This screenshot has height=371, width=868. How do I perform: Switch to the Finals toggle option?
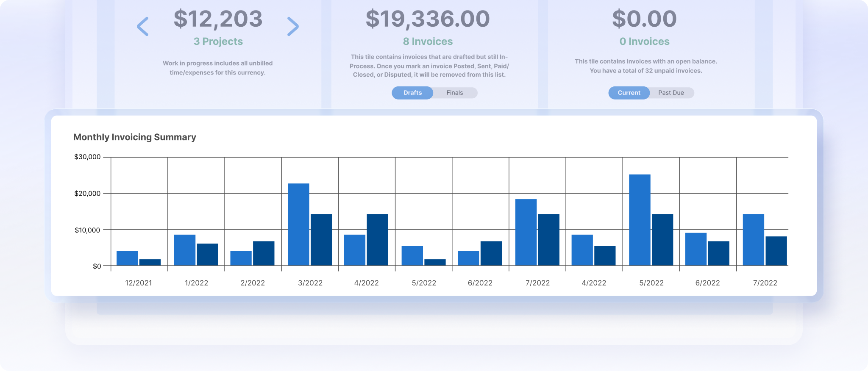coord(454,93)
